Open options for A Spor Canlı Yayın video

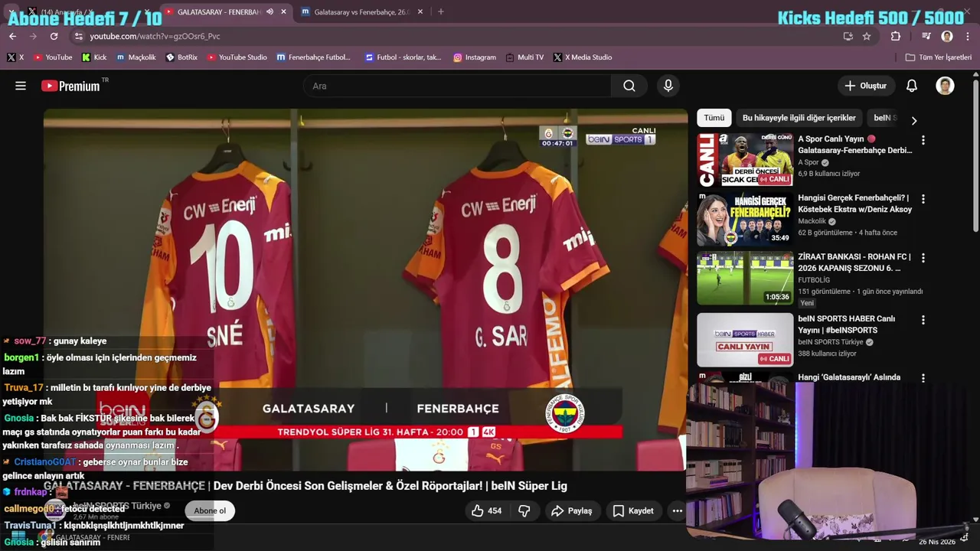(x=923, y=140)
